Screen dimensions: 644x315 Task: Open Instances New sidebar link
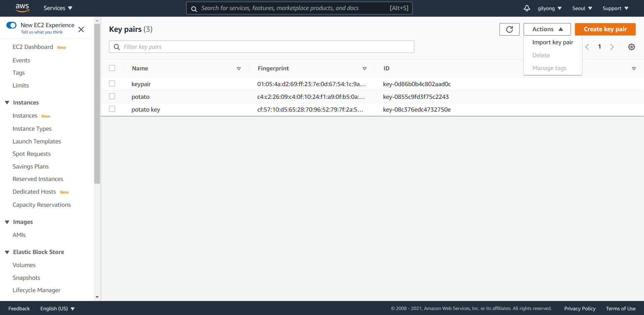pos(25,116)
